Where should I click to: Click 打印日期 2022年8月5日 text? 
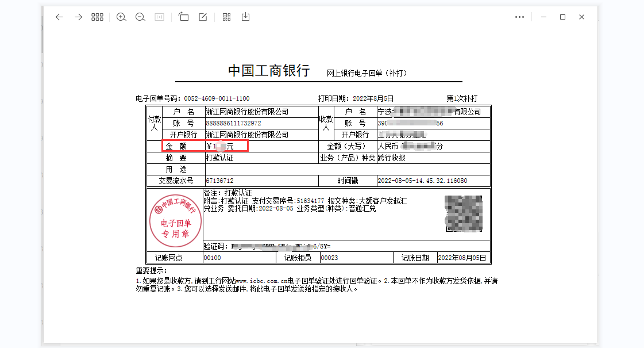(x=356, y=99)
